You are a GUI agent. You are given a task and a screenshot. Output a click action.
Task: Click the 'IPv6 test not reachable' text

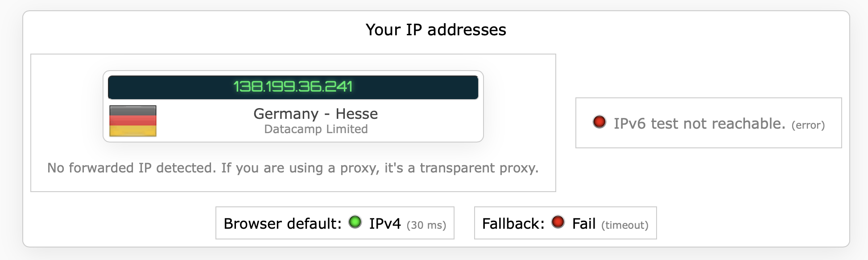point(699,124)
